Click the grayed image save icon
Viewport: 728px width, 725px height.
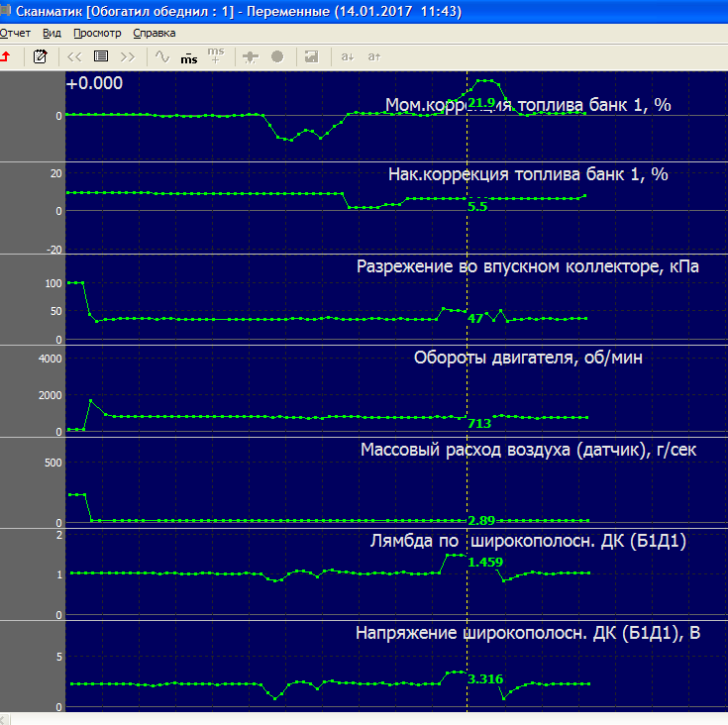pyautogui.click(x=311, y=56)
